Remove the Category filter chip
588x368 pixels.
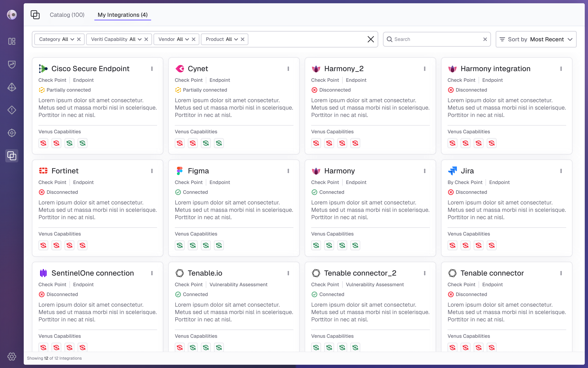[x=79, y=39]
